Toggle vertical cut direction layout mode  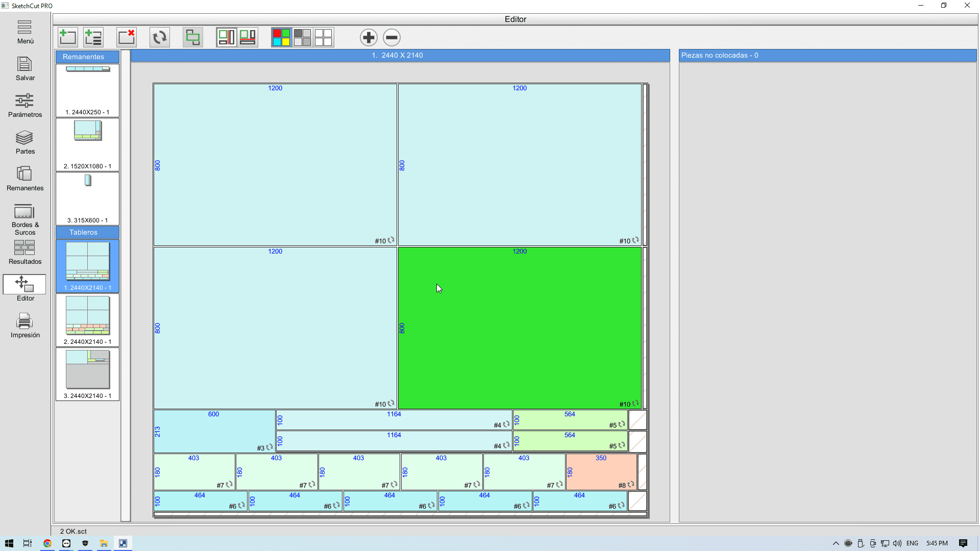click(226, 37)
